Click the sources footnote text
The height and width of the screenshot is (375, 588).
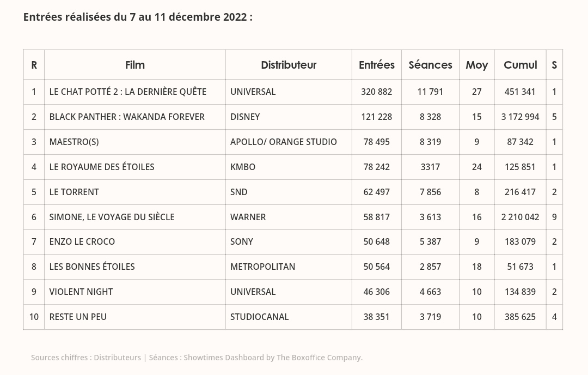pos(197,358)
